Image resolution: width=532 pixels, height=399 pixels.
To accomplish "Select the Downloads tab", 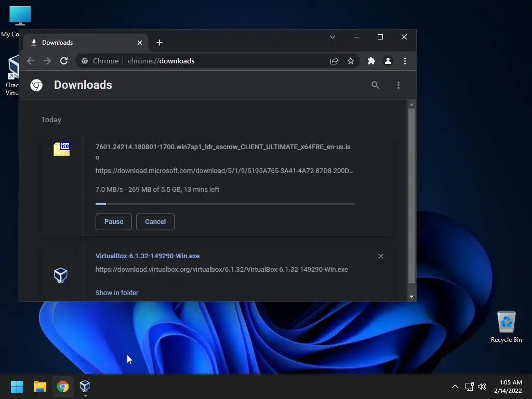I will click(86, 43).
